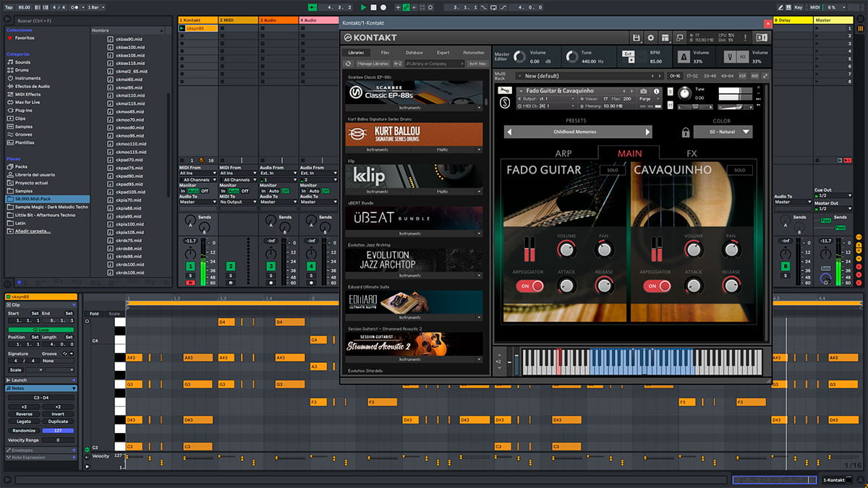Screen dimensions: 868x488
Task: Toggle Cavaquinho SOLO button
Action: [739, 171]
